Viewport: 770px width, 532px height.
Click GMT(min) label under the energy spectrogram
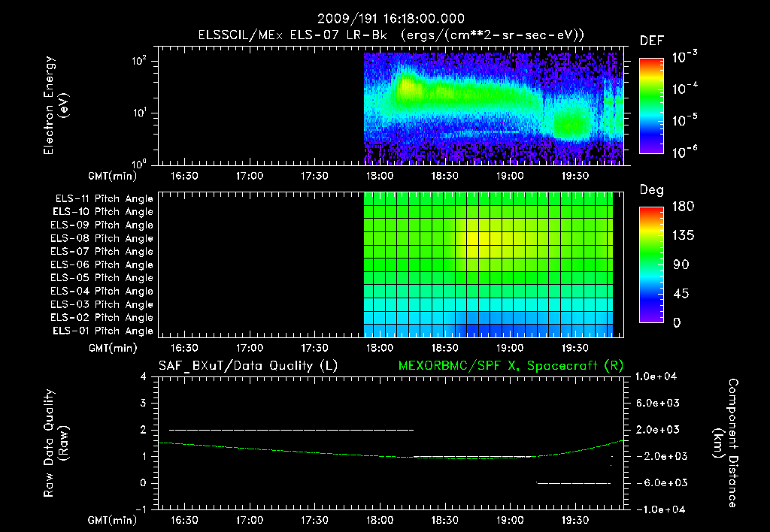tap(113, 176)
